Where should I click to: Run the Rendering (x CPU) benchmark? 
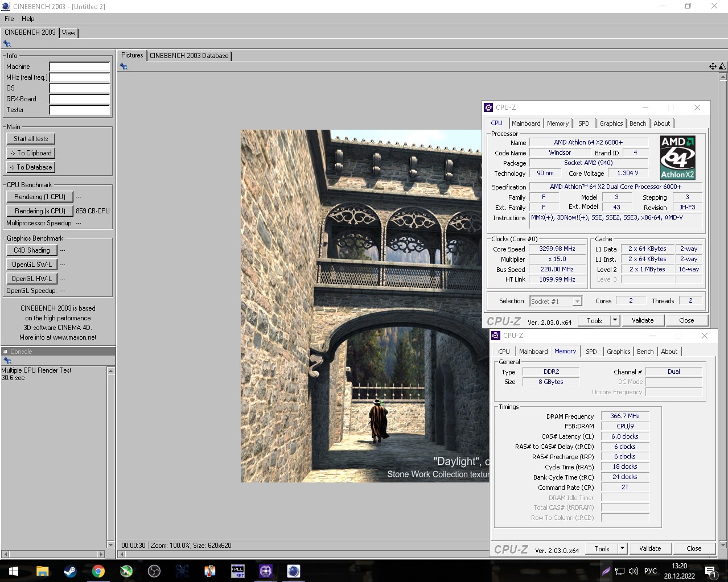pyautogui.click(x=40, y=211)
